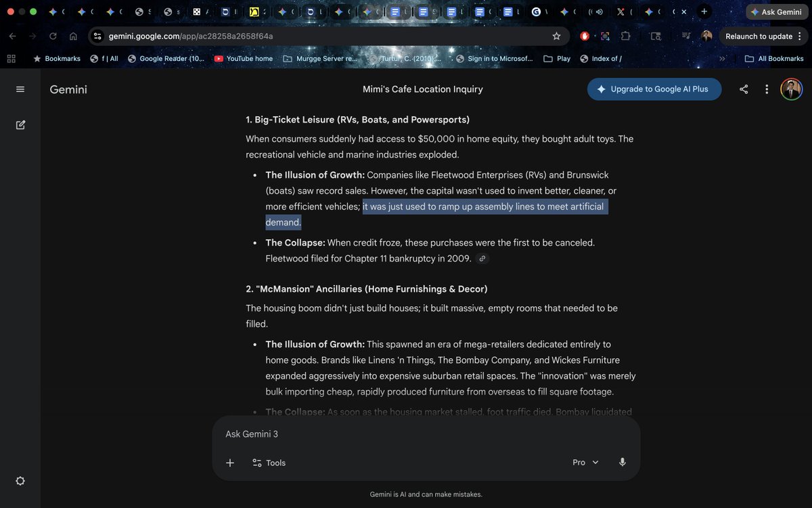
Task: Click the Mimi's Cafe Location Inquiry title
Action: point(423,89)
